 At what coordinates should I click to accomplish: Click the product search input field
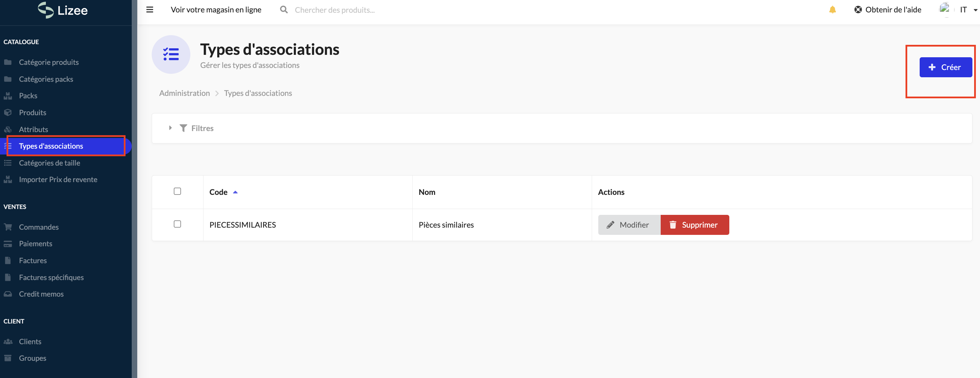(x=335, y=10)
